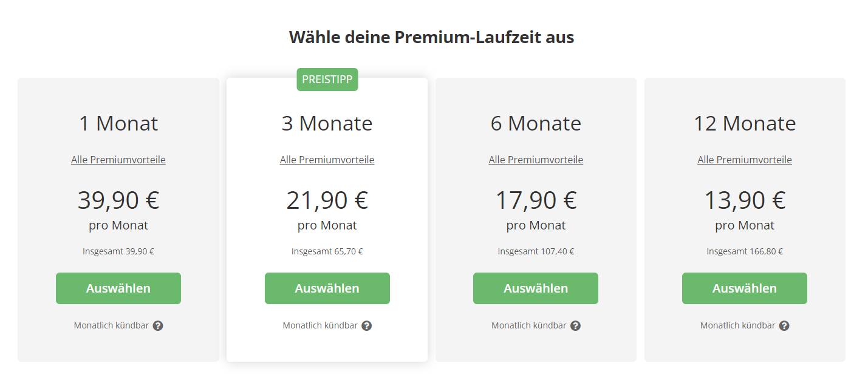Click help icon under 3 Monate plan
This screenshot has height=377, width=868.
click(x=366, y=325)
